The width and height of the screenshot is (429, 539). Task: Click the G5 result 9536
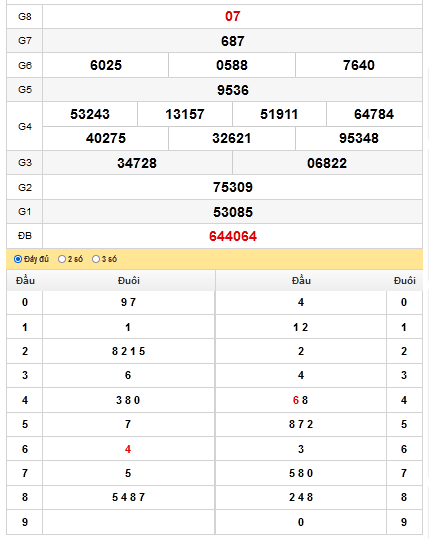[233, 90]
